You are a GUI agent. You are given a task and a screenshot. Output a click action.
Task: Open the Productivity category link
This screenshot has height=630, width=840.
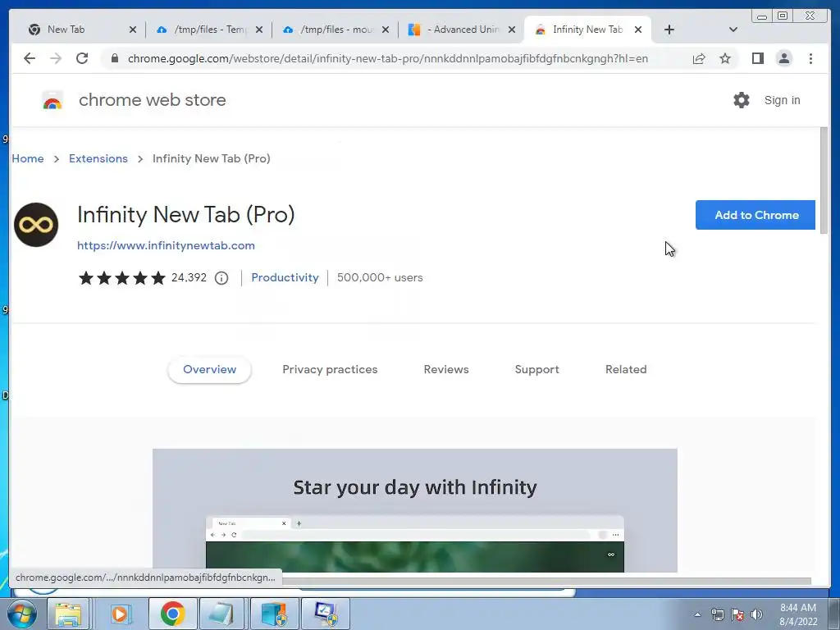pos(285,277)
